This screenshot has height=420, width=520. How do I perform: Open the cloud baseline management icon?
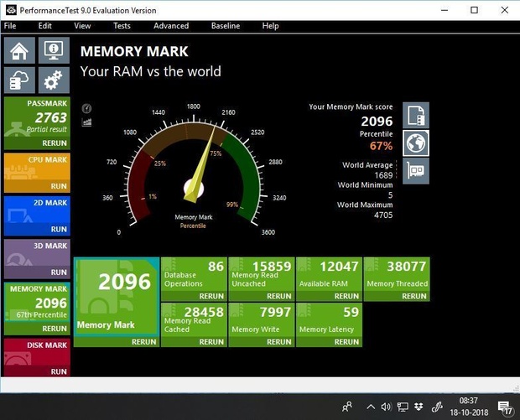point(19,80)
